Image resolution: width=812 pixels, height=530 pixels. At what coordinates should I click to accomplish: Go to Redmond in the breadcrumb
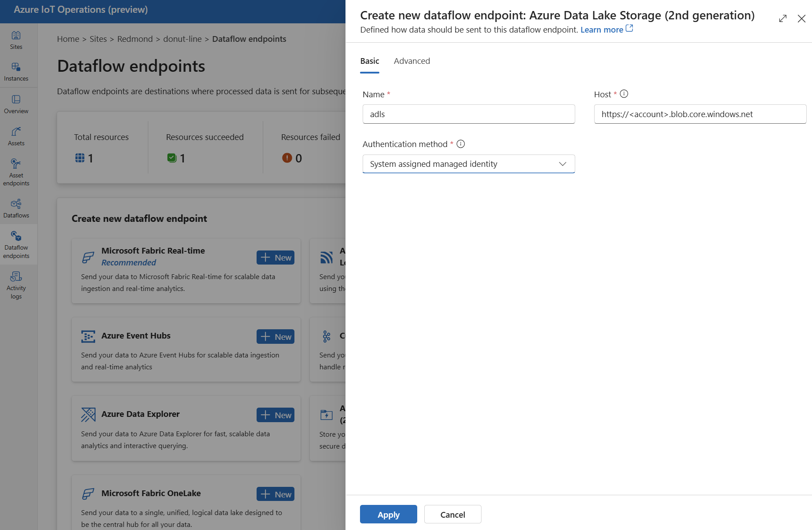coord(135,39)
